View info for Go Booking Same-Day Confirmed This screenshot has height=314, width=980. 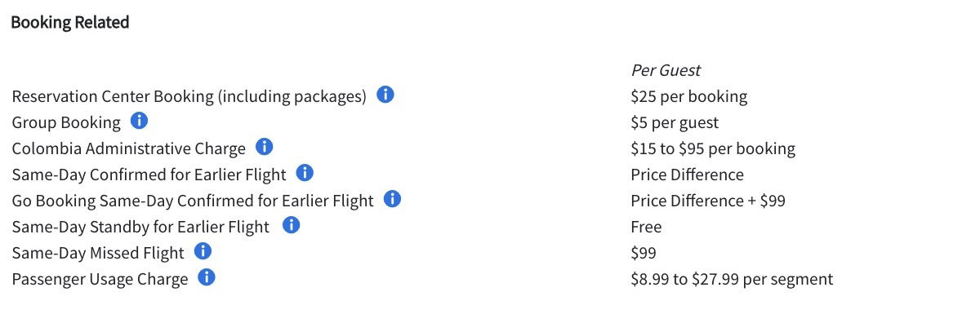pos(392,199)
